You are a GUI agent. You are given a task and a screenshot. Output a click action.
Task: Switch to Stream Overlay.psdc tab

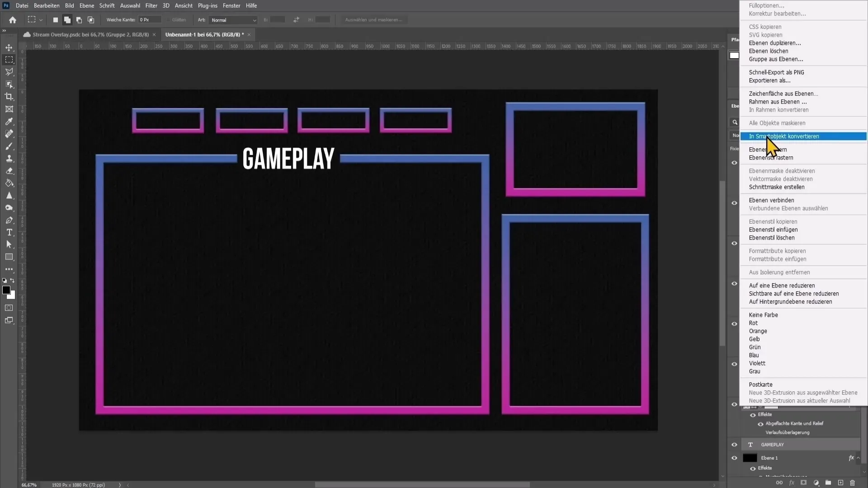(90, 34)
